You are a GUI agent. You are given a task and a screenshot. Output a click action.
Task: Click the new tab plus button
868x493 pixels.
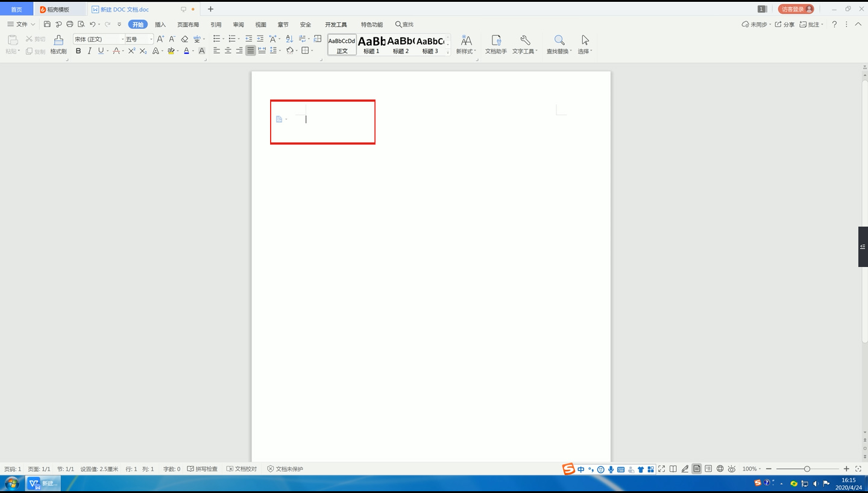coord(210,9)
